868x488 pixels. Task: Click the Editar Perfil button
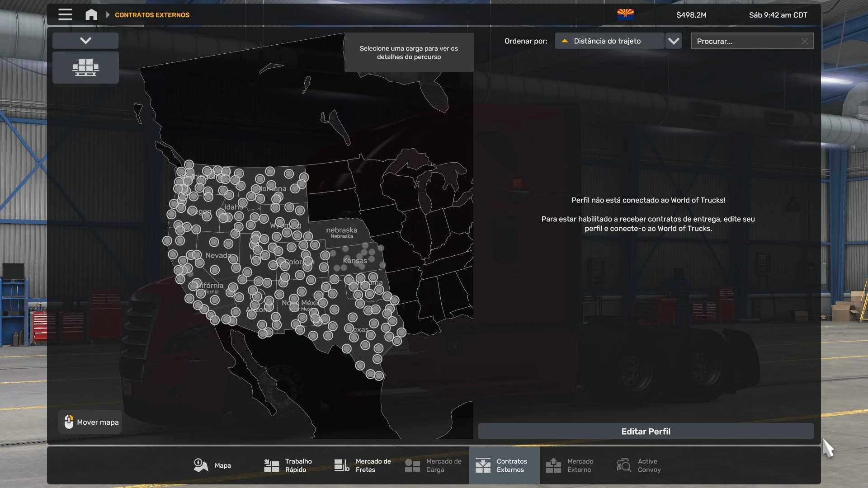coord(646,432)
